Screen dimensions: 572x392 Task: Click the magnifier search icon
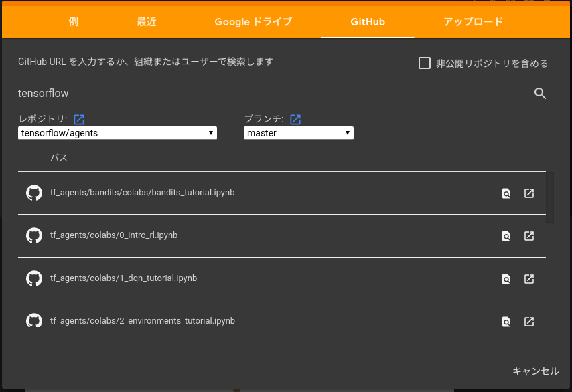[x=540, y=93]
